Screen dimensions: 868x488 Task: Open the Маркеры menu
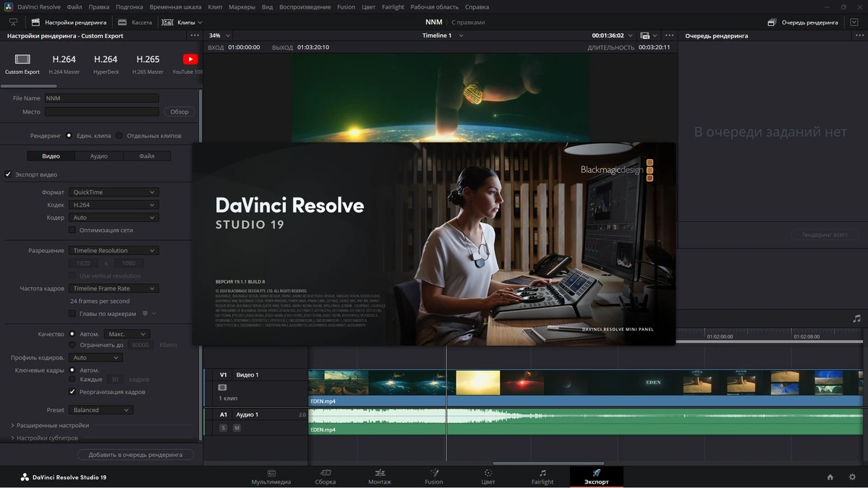(x=242, y=7)
